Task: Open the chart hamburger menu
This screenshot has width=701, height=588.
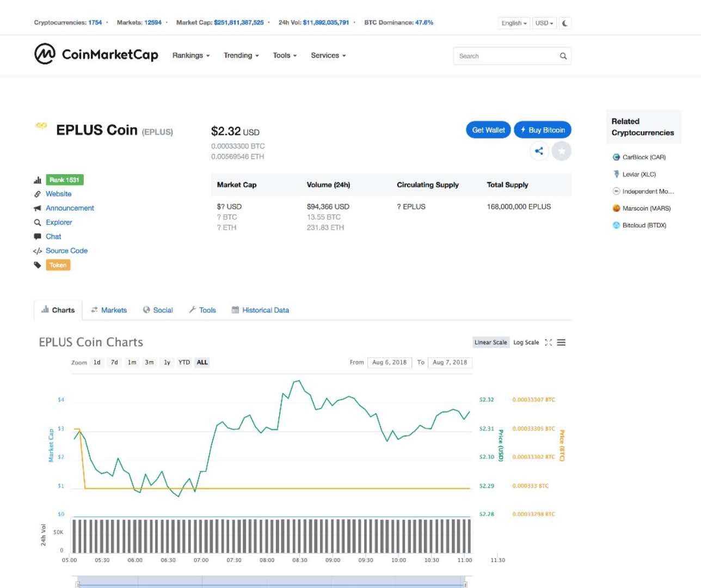Action: tap(561, 342)
